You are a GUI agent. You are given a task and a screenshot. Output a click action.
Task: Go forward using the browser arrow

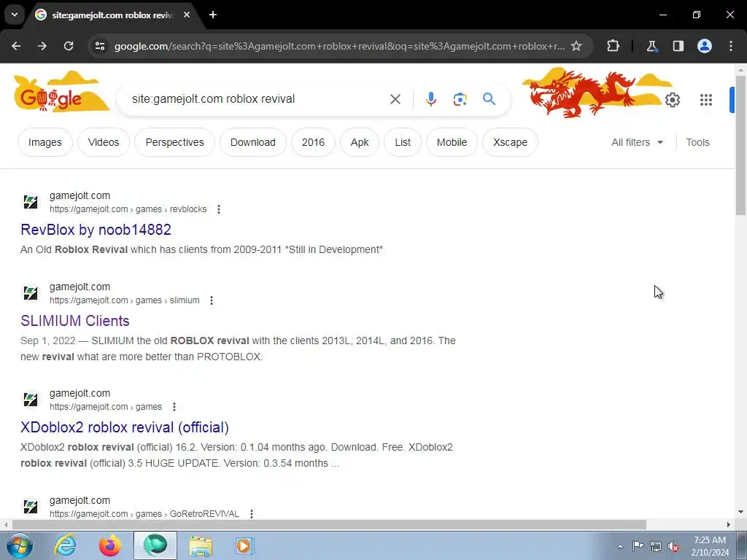pyautogui.click(x=42, y=46)
